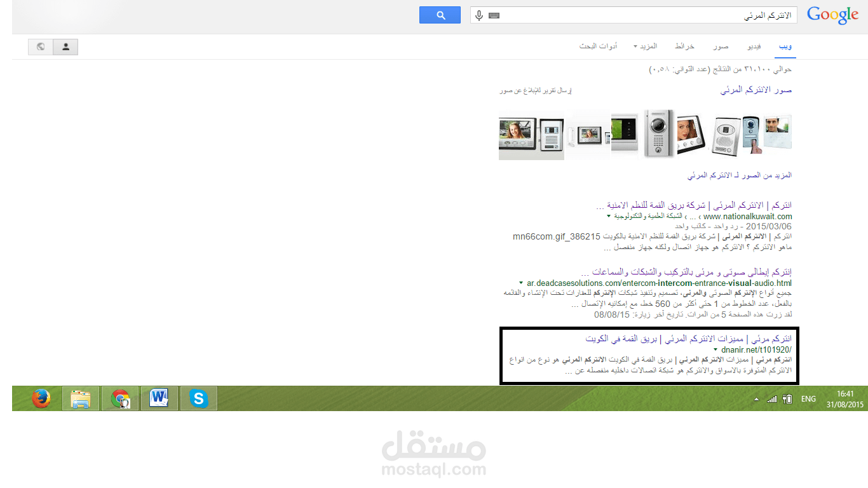Expand arrow beside deadcasesolutions result URL
Image resolution: width=868 pixels, height=488 pixels.
pos(521,283)
